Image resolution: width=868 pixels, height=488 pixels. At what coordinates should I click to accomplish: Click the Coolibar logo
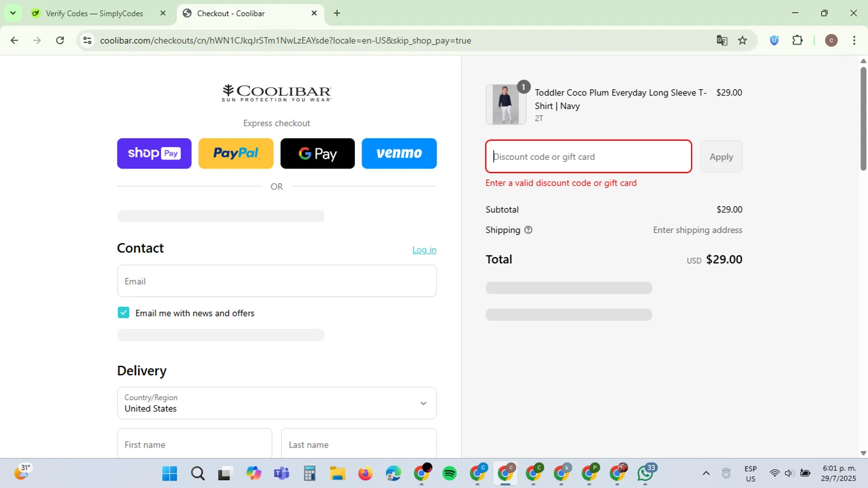click(x=277, y=93)
